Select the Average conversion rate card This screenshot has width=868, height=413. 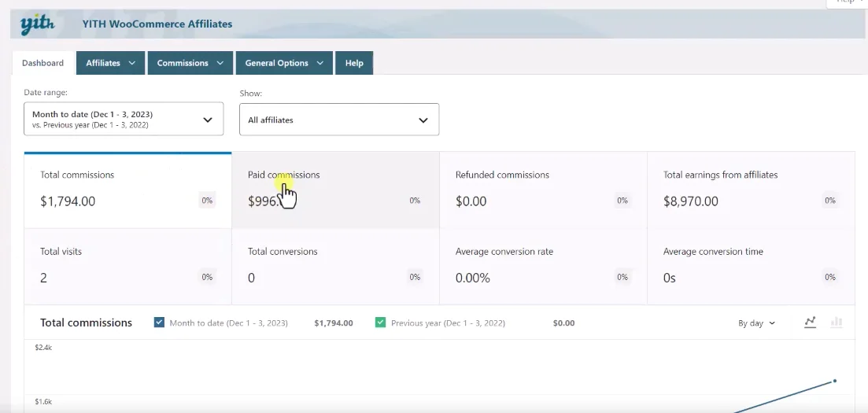(x=543, y=267)
